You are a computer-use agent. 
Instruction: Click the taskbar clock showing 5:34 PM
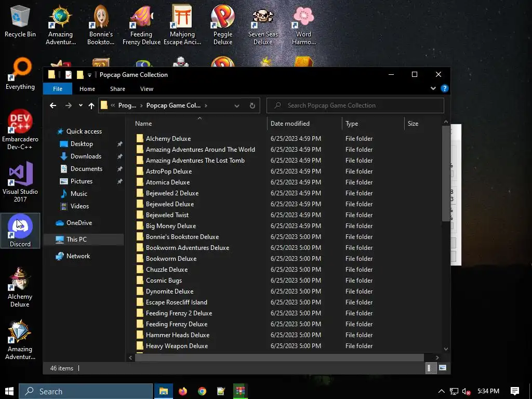point(488,391)
